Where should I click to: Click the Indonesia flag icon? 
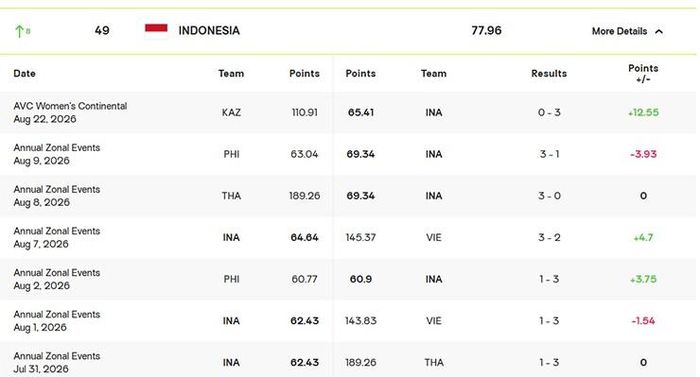(x=156, y=30)
